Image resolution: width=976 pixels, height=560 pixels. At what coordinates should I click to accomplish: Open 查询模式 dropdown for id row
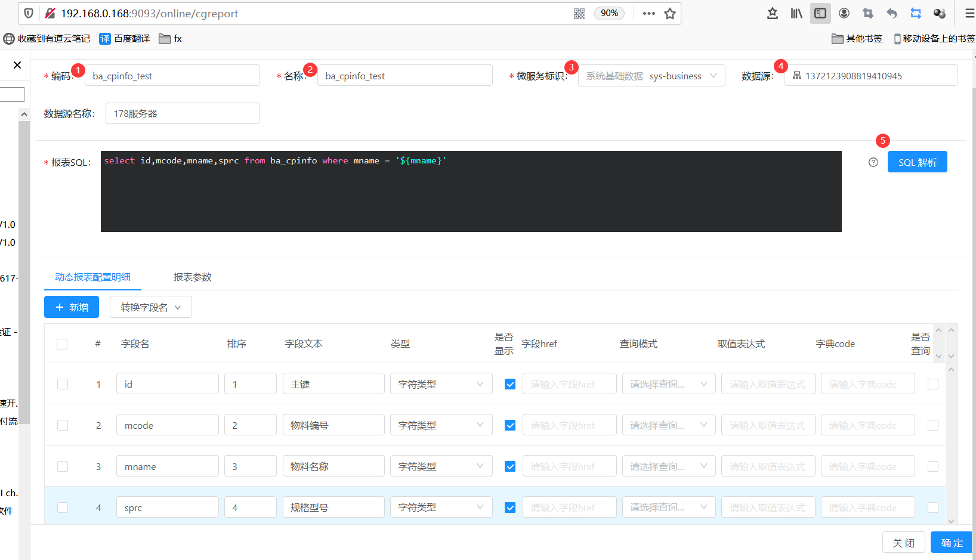click(x=669, y=384)
